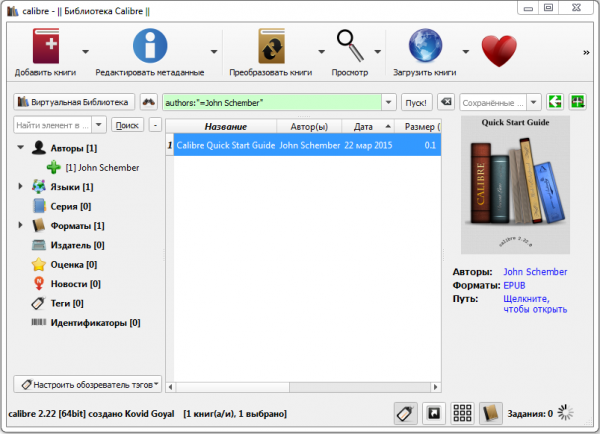Open the Add books dropdown arrow

(x=85, y=51)
